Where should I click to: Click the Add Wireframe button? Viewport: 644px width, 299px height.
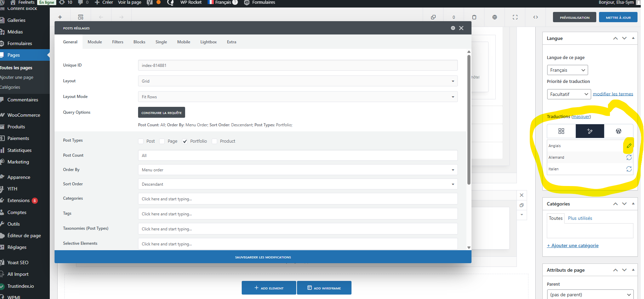[x=324, y=288]
